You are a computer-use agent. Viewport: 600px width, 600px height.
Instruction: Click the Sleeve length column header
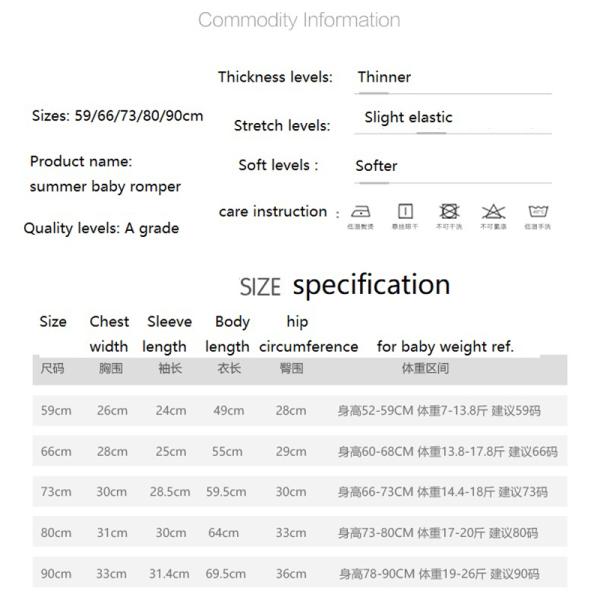tap(168, 334)
